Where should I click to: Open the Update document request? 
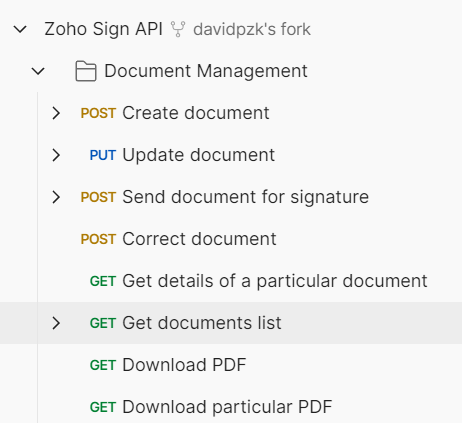tap(199, 155)
